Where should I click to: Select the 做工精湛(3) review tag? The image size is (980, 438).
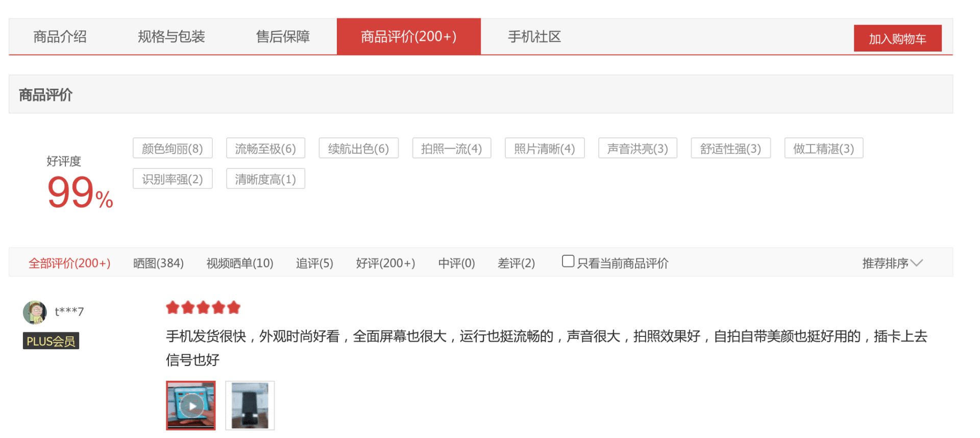tap(823, 149)
